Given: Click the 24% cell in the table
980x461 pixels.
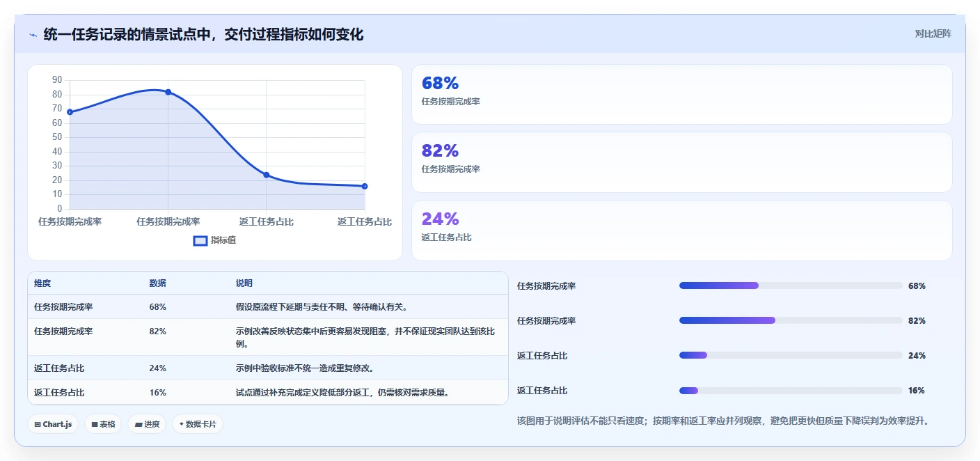Looking at the screenshot, I should (157, 368).
